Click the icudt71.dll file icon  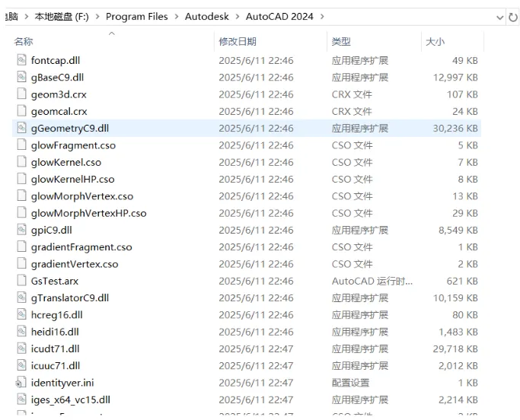[21, 348]
